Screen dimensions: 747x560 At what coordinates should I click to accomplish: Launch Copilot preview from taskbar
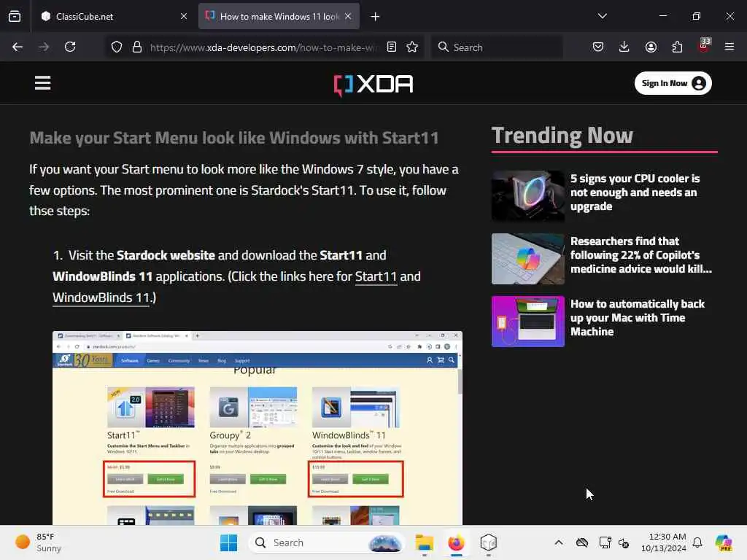click(724, 542)
